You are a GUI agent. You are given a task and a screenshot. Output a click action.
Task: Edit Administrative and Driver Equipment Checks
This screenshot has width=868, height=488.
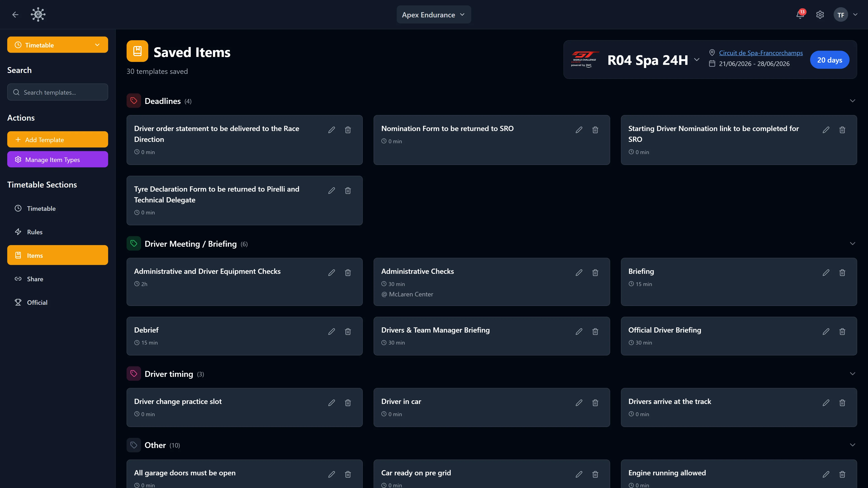point(332,272)
